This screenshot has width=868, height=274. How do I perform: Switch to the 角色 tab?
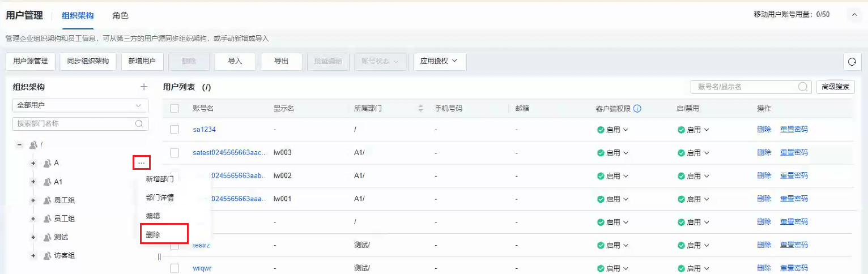click(120, 15)
